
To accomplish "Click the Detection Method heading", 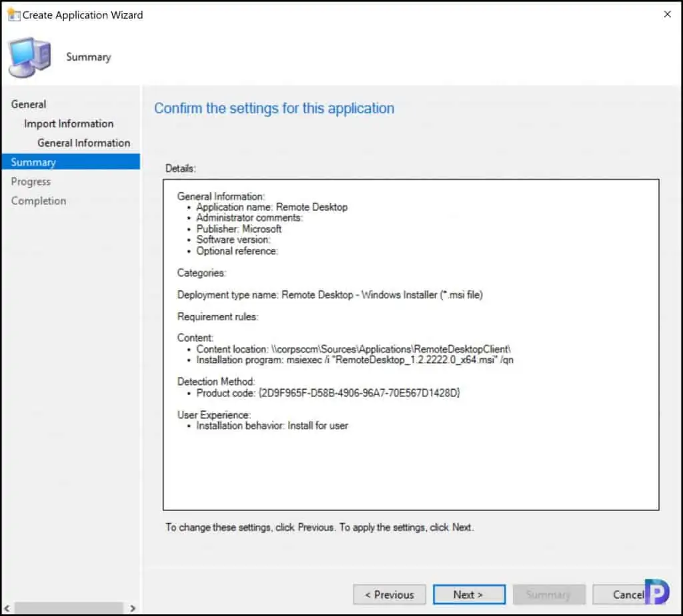I will pos(215,382).
